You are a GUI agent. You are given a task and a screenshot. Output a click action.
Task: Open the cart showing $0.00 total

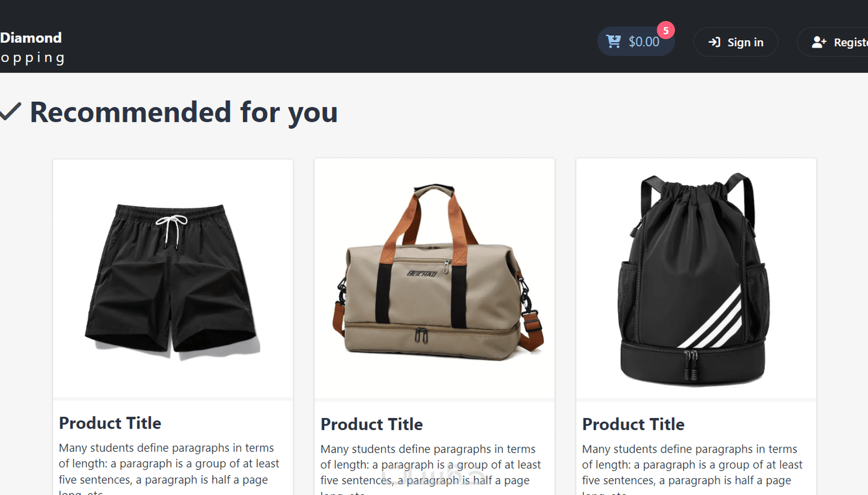tap(636, 41)
